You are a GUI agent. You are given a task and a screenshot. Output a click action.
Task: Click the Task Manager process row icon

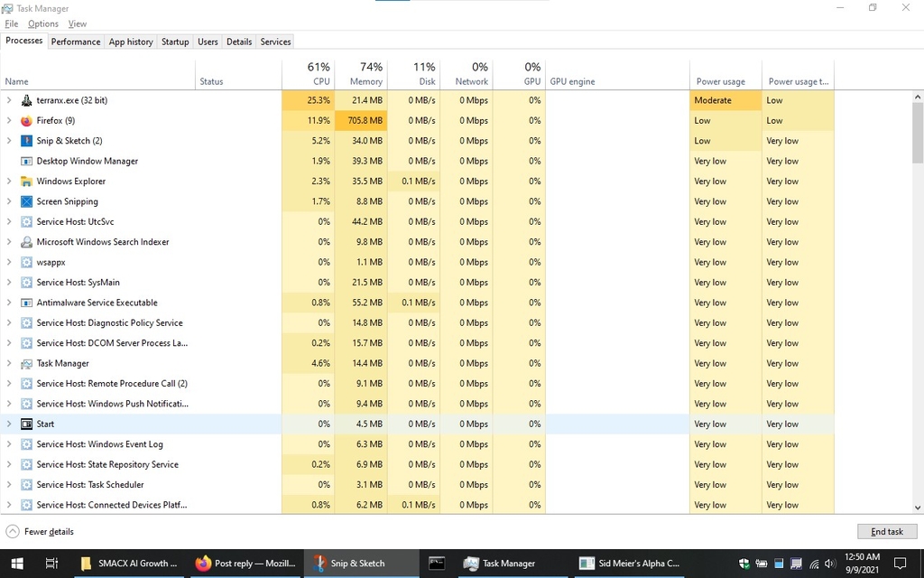[x=26, y=363]
